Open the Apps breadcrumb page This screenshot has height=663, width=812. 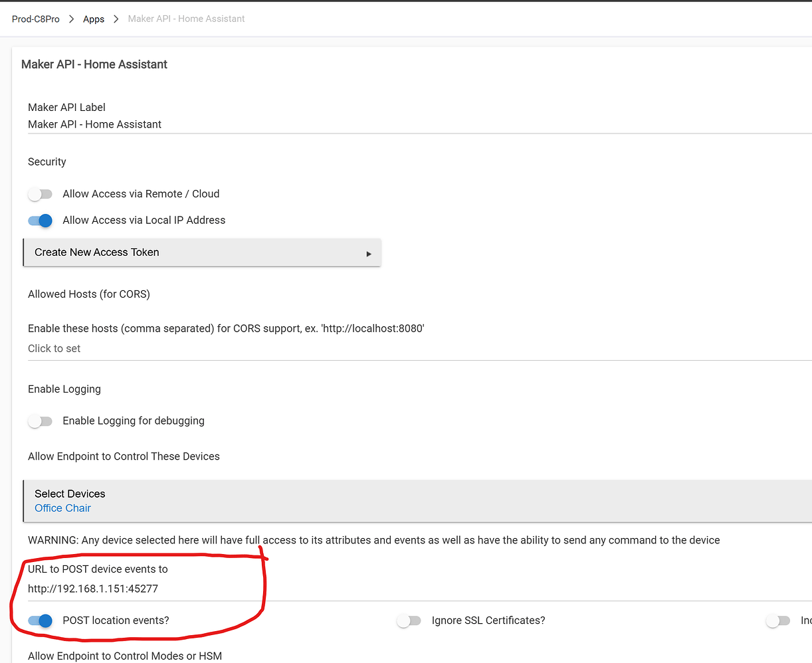[93, 19]
